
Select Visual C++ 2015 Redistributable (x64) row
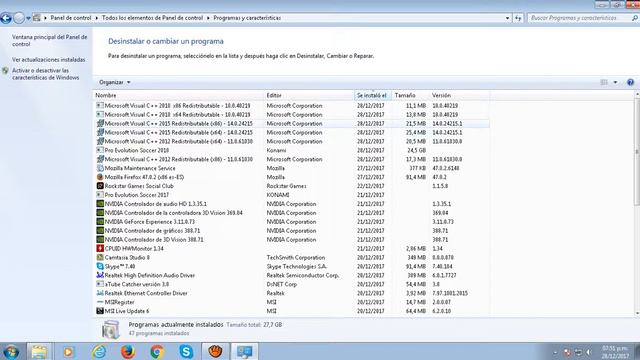(292, 132)
